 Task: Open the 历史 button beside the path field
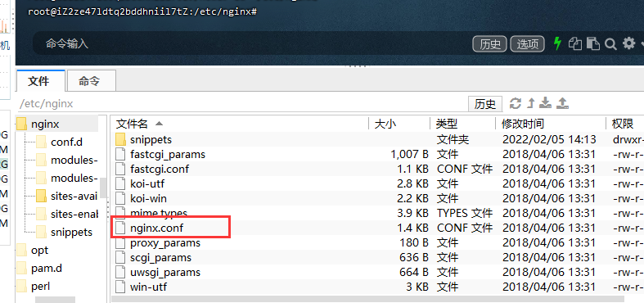485,104
